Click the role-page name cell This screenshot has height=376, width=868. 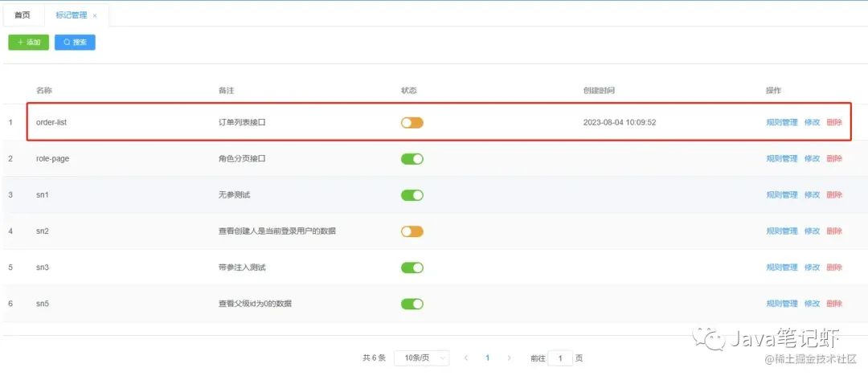(x=52, y=158)
